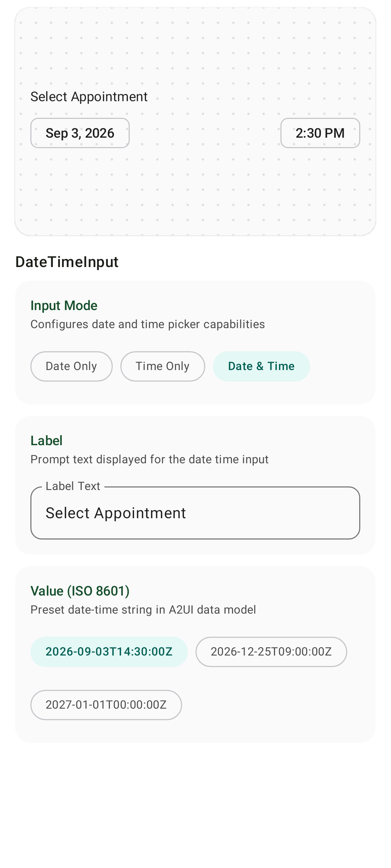
Task: Click the Select Appointment preview label
Action: (89, 97)
